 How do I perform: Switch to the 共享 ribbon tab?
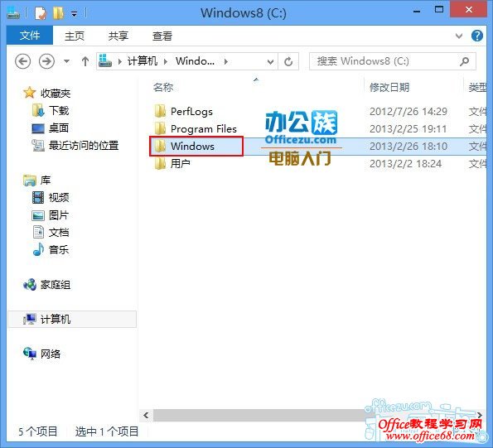pos(118,36)
